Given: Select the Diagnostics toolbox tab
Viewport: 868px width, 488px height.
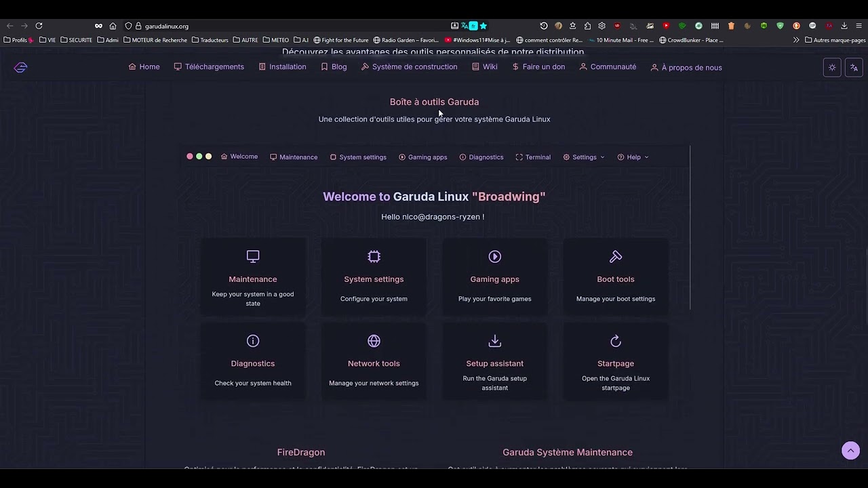Looking at the screenshot, I should pyautogui.click(x=481, y=157).
